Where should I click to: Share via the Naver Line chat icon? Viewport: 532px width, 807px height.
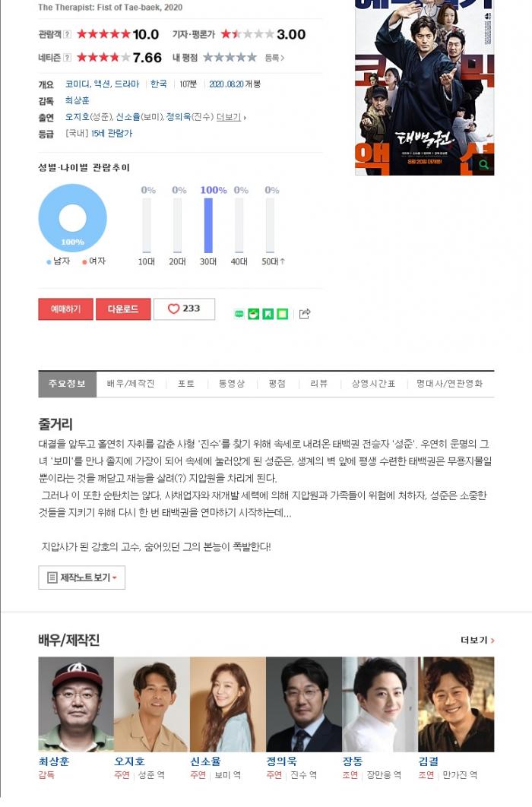[x=239, y=313]
